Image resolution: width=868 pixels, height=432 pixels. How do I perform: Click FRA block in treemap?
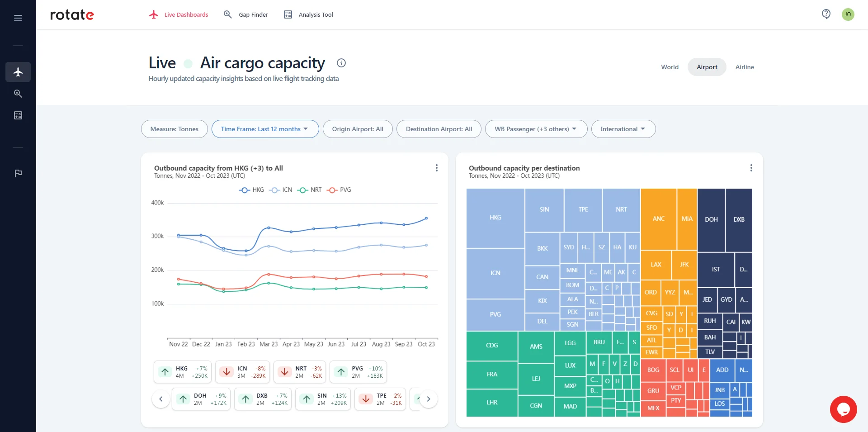pyautogui.click(x=492, y=375)
